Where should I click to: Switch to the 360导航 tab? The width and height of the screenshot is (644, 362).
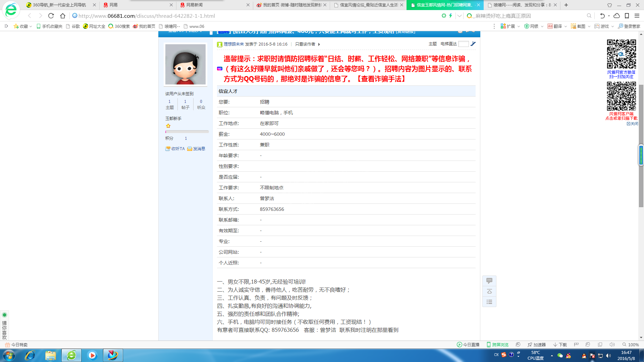pyautogui.click(x=61, y=5)
